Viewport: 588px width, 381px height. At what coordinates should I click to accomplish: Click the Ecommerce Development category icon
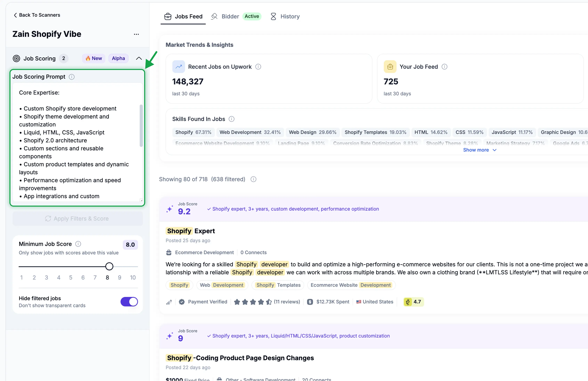click(169, 253)
